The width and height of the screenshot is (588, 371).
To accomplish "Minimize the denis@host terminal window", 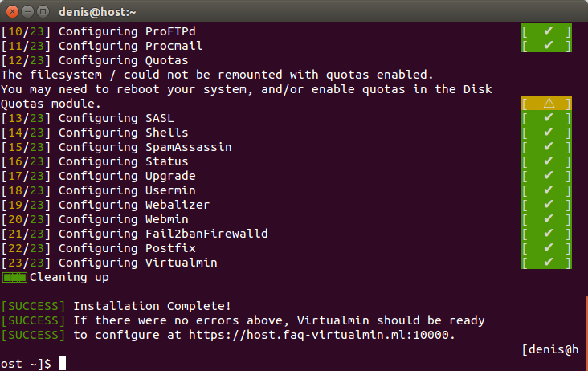I will click(x=28, y=12).
